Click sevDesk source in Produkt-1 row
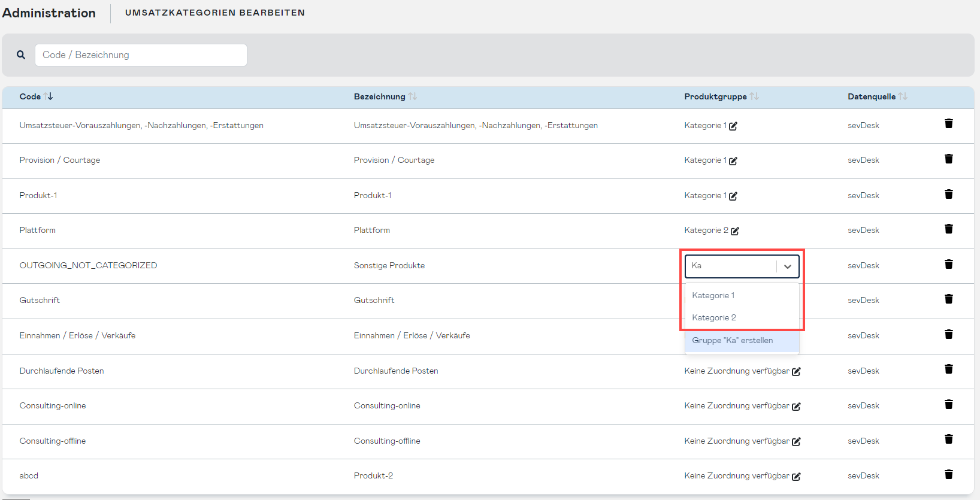The image size is (980, 500). point(863,195)
